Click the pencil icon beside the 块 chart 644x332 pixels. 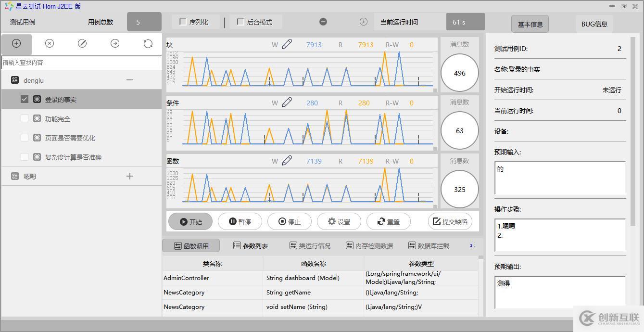click(286, 44)
